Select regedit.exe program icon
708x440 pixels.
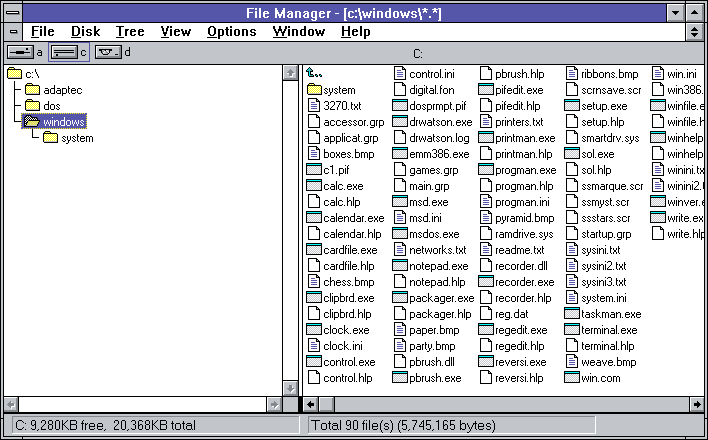point(485,329)
